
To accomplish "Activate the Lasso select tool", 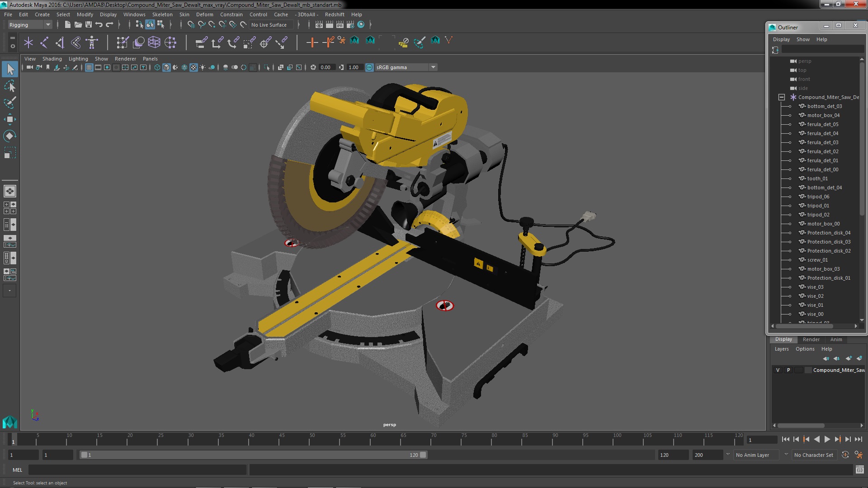I will 9,86.
